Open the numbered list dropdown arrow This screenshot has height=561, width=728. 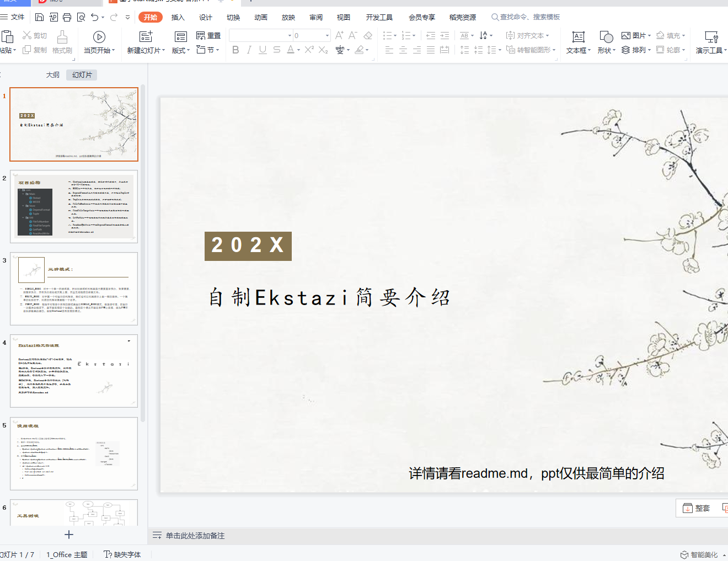click(414, 35)
